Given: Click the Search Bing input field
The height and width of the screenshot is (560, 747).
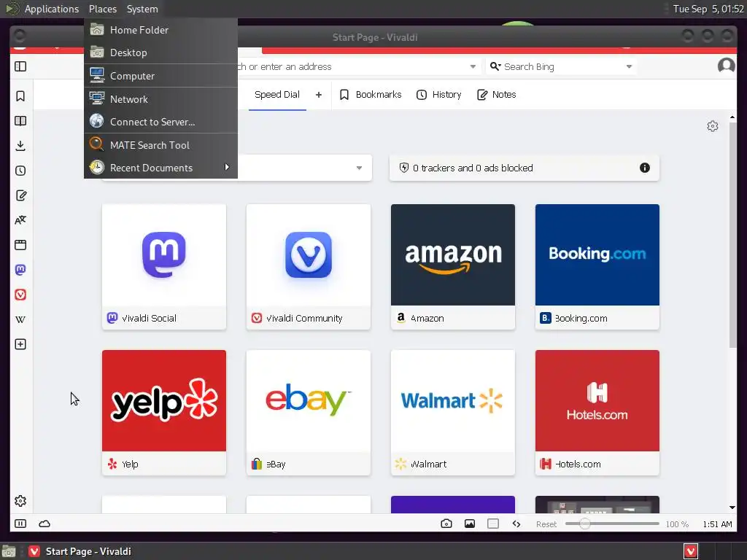Looking at the screenshot, I should tap(562, 66).
